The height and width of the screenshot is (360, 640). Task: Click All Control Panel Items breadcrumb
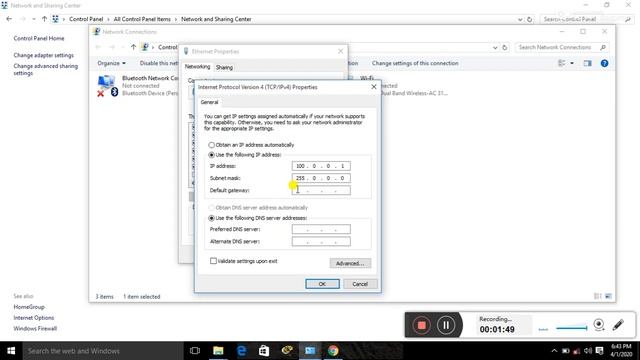tap(142, 19)
